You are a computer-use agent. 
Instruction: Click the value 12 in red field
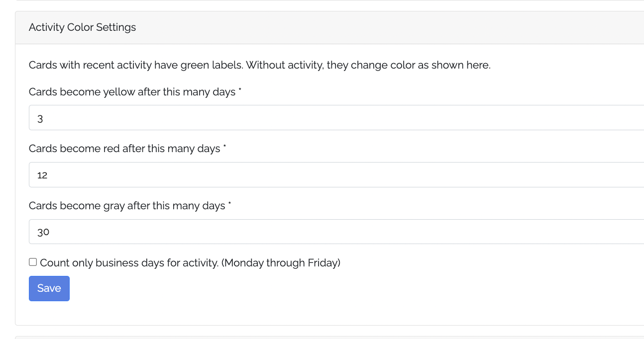pos(42,175)
